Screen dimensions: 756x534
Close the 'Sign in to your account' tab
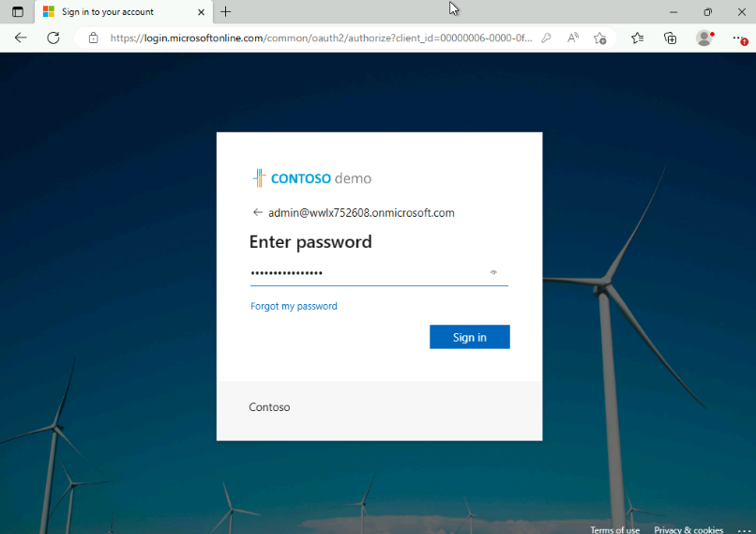pyautogui.click(x=201, y=12)
